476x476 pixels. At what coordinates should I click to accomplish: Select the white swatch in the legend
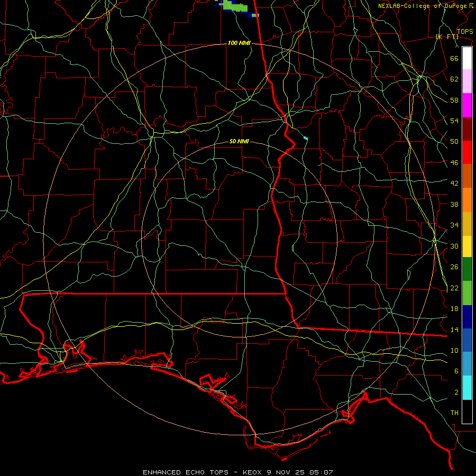(x=467, y=58)
